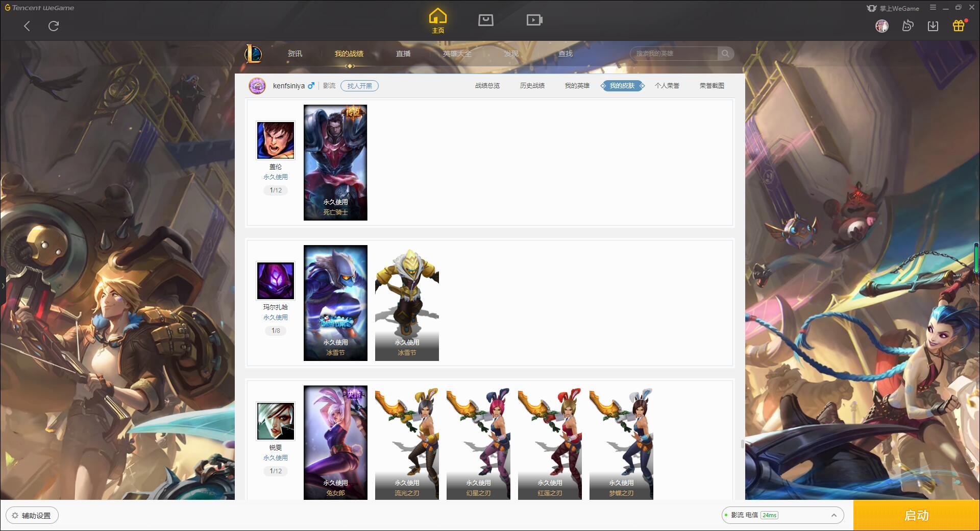The height and width of the screenshot is (531, 980).
Task: Open the 幻星之刃 chroma thumbnail
Action: [478, 443]
